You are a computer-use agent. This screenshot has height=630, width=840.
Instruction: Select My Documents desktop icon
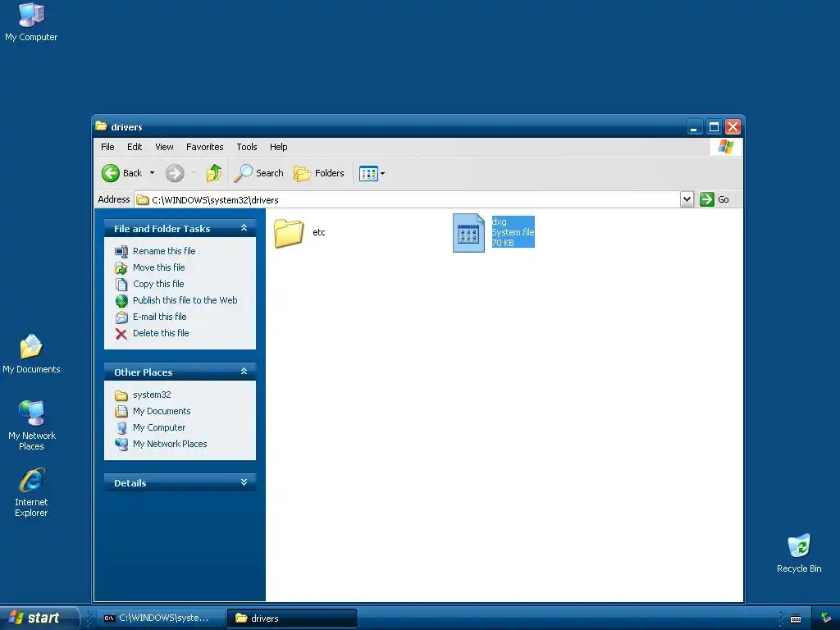click(31, 354)
